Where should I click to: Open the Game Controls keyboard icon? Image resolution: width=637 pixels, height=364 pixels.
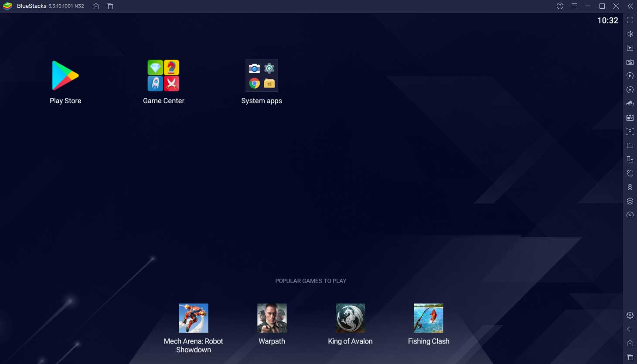[x=630, y=62]
